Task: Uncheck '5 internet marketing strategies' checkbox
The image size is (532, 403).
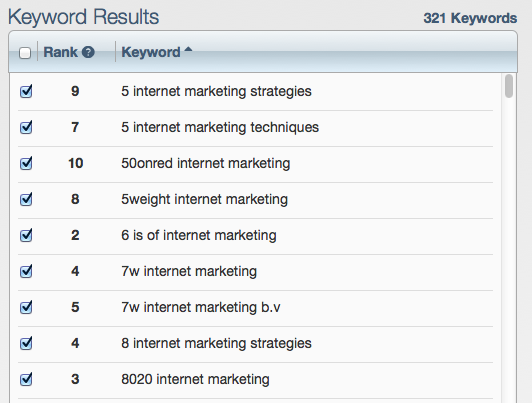Action: pos(26,91)
